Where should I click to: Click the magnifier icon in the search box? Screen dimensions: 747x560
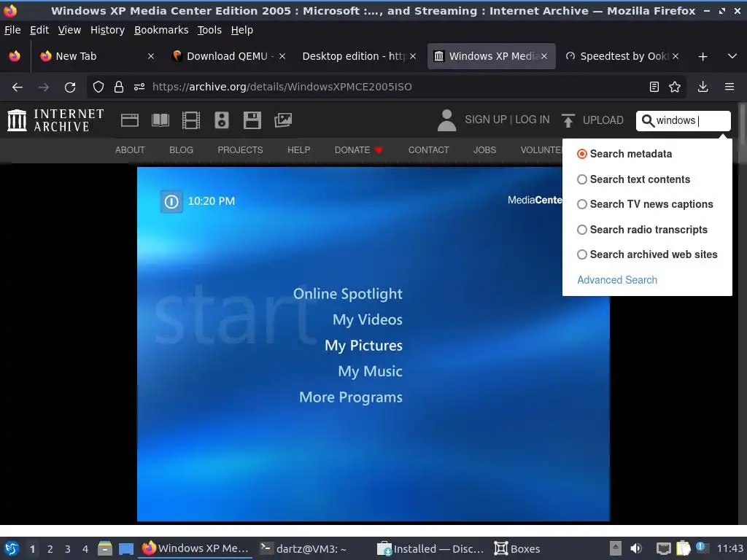pyautogui.click(x=648, y=120)
